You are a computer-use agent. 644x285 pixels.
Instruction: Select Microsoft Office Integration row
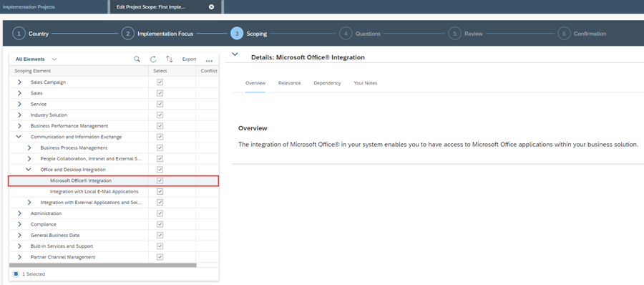click(x=113, y=180)
